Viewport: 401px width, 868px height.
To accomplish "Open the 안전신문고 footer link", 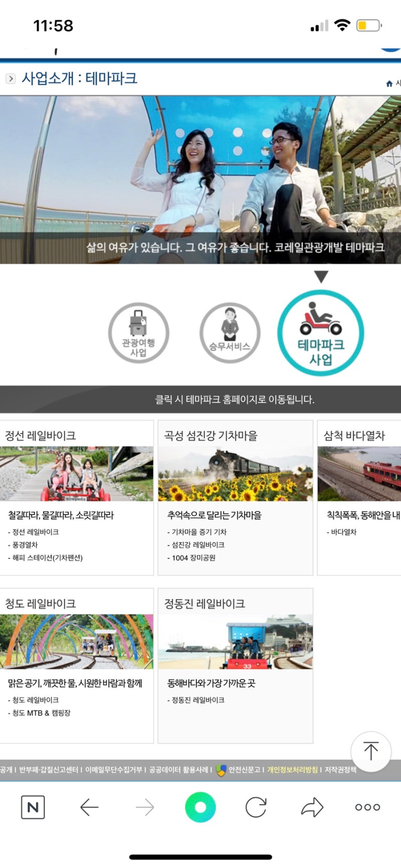I will pos(244,770).
